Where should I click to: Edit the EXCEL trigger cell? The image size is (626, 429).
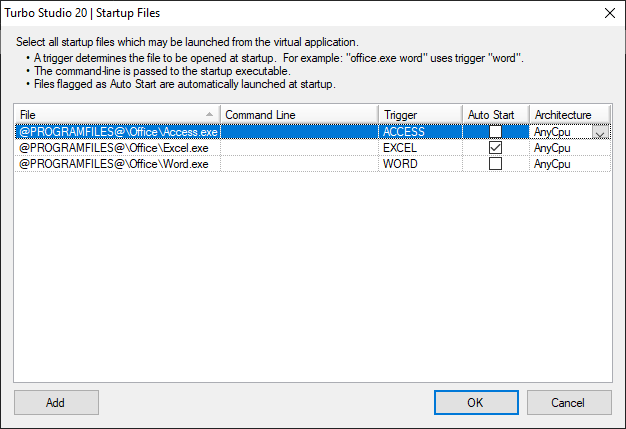point(419,148)
